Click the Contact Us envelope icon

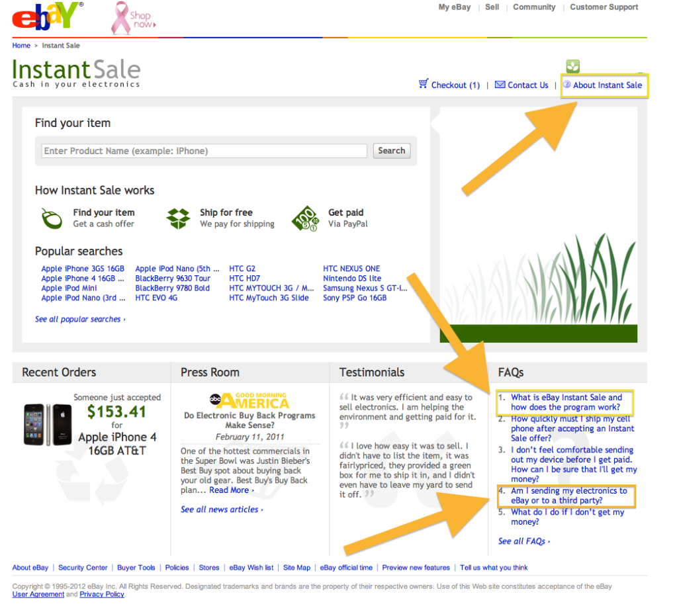pos(500,85)
